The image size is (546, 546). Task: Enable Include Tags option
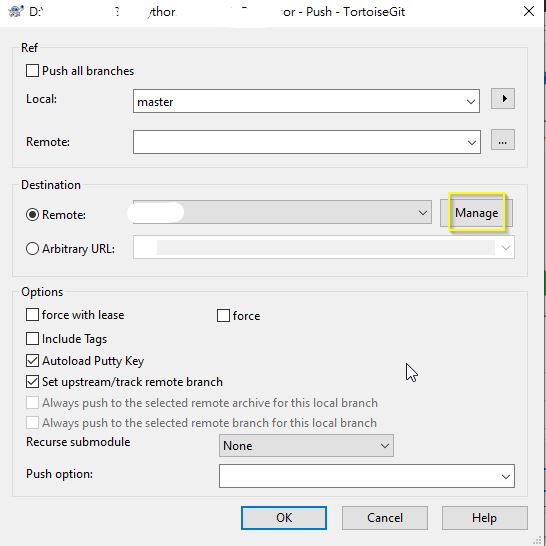32,338
